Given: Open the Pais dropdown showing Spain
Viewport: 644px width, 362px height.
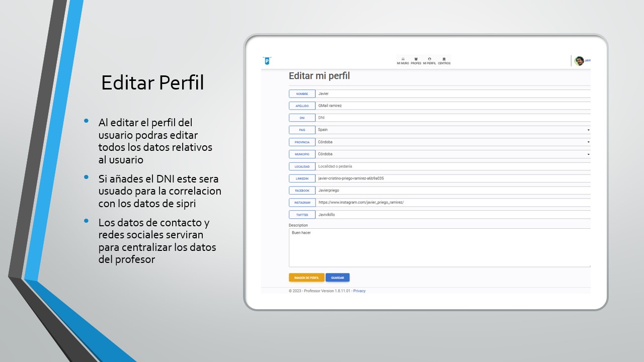Looking at the screenshot, I should tap(453, 130).
